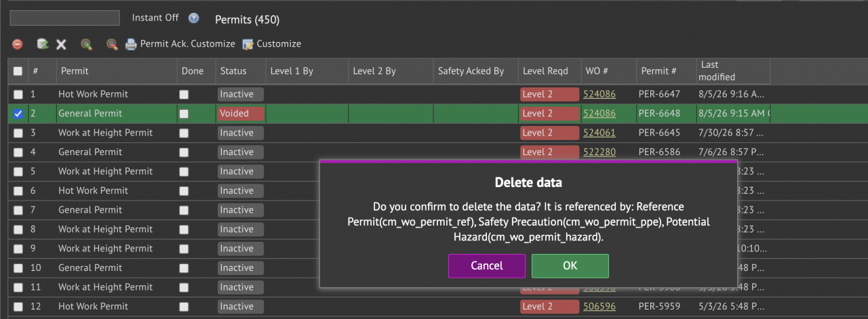Select the Work at Height Permit in row 8

click(105, 229)
